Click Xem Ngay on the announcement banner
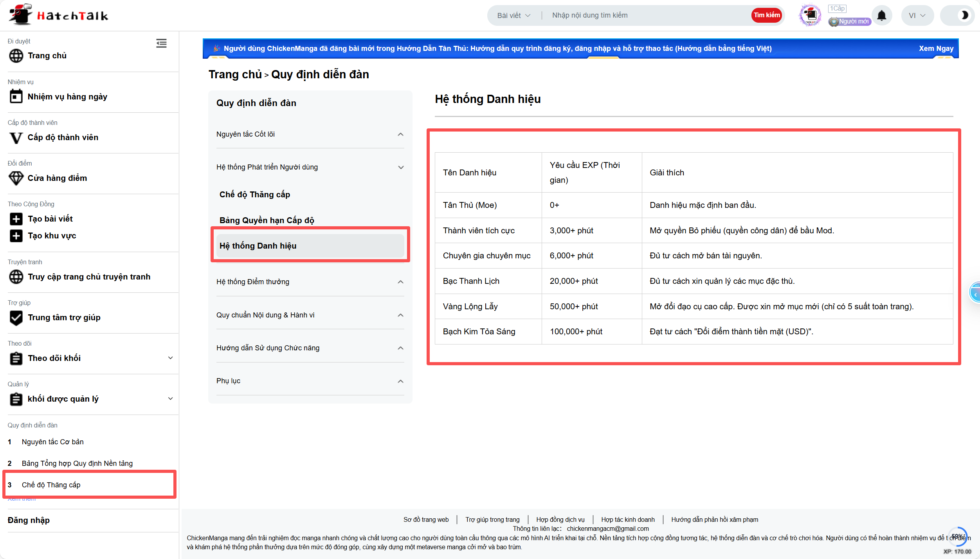980x559 pixels. point(936,49)
